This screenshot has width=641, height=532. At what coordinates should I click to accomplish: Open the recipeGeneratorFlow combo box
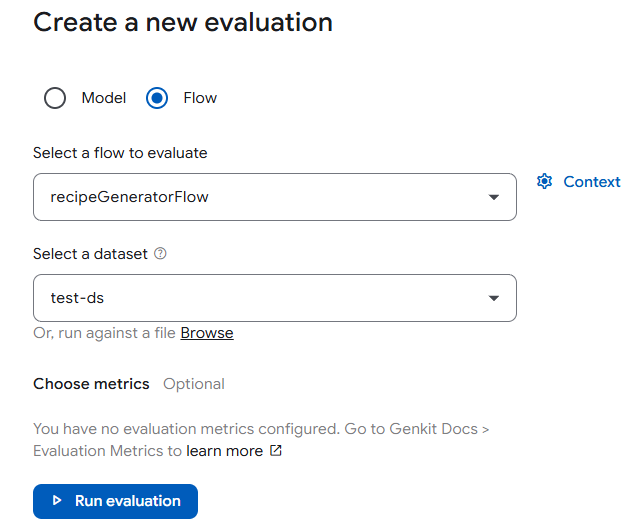[260, 197]
